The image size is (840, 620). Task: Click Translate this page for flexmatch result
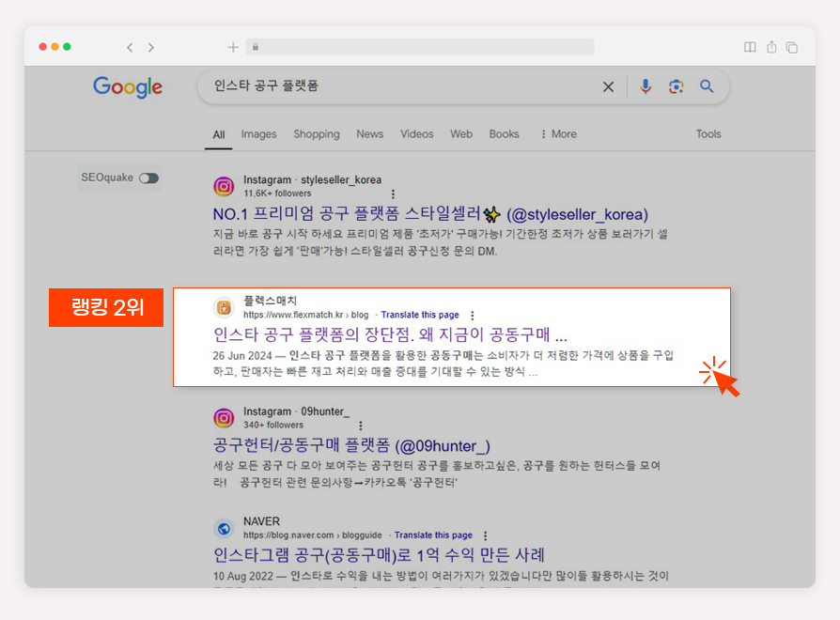tap(420, 315)
